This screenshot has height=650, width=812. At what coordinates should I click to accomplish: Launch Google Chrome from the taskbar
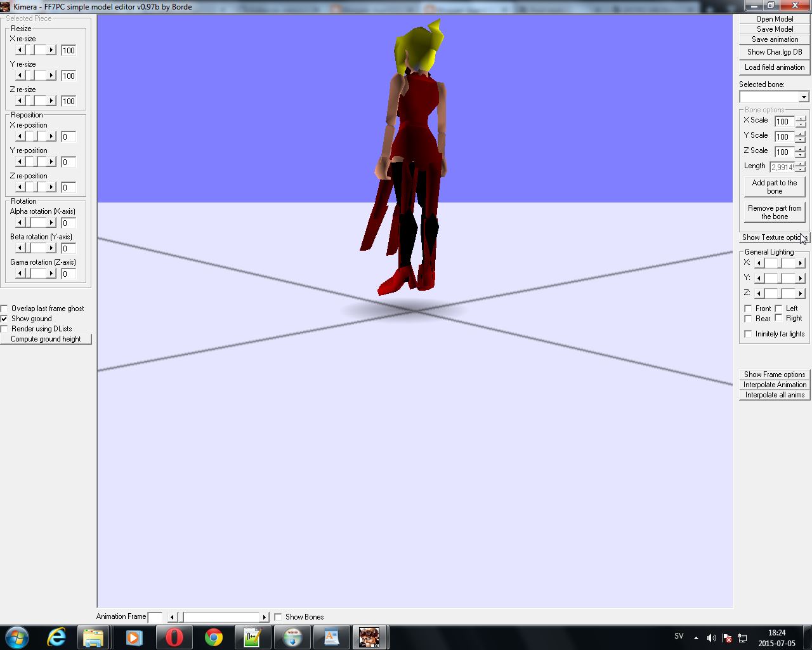(213, 637)
